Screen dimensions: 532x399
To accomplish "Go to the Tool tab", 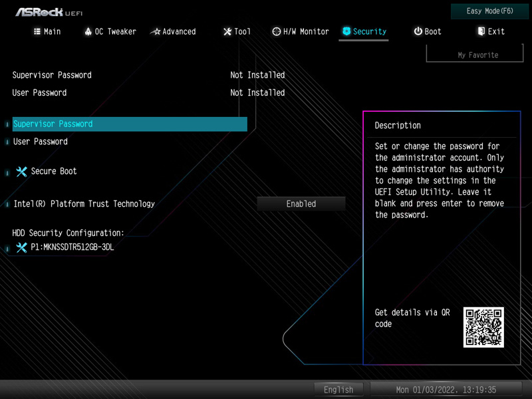I will pyautogui.click(x=237, y=31).
